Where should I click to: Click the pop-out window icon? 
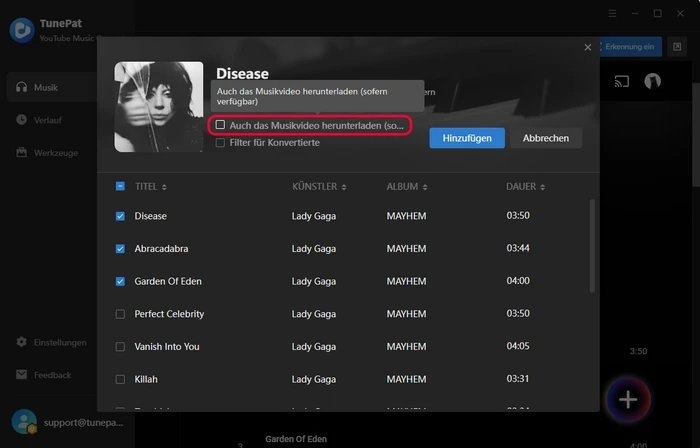[677, 46]
